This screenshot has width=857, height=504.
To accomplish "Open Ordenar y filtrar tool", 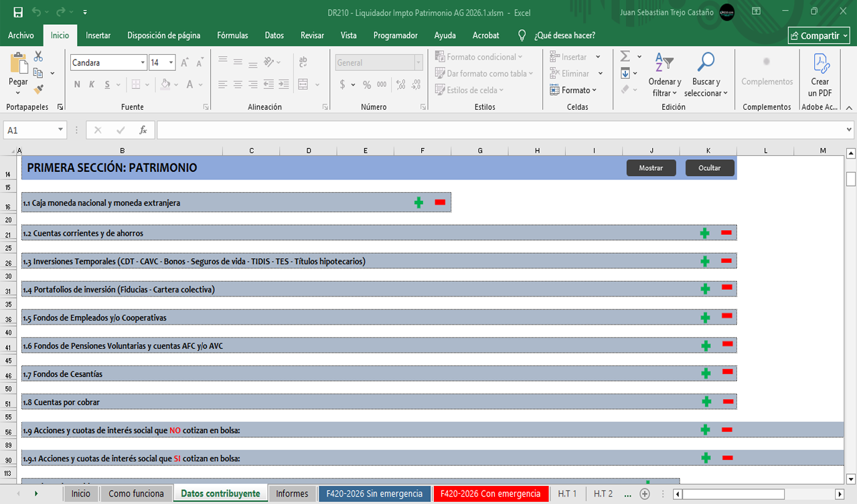I will point(664,63).
